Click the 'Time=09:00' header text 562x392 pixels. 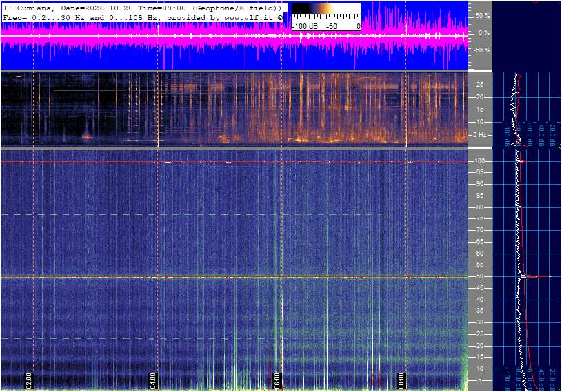point(162,8)
